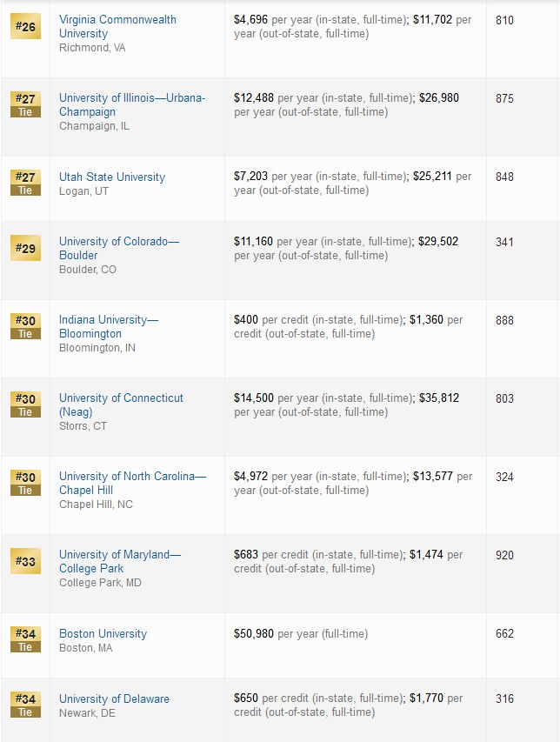Viewport: 560px width, 742px height.
Task: Select Indiana University—Bloomington link
Action: 109,326
